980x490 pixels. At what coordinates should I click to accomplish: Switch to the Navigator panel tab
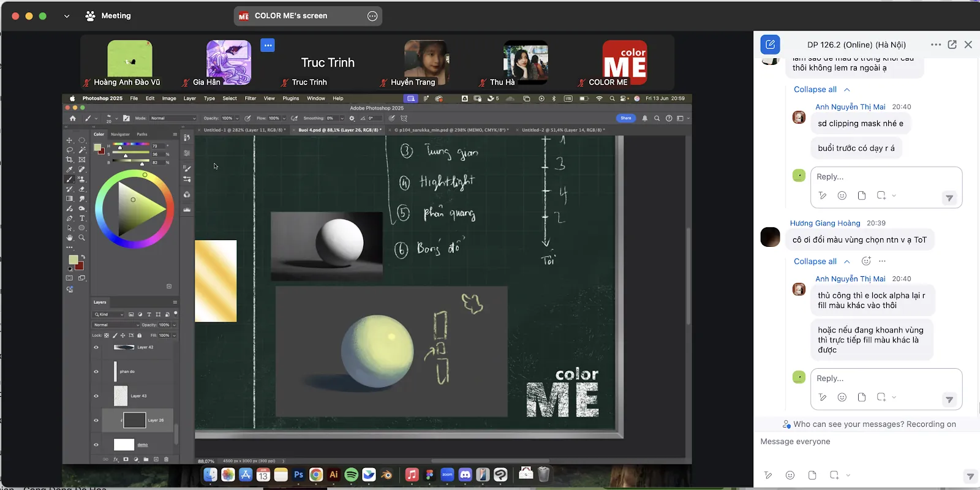coord(120,134)
